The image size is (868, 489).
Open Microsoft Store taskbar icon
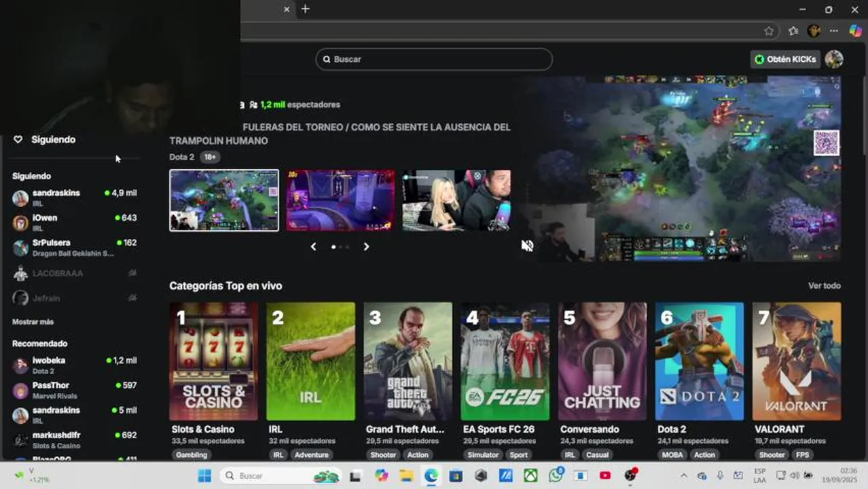pos(456,475)
